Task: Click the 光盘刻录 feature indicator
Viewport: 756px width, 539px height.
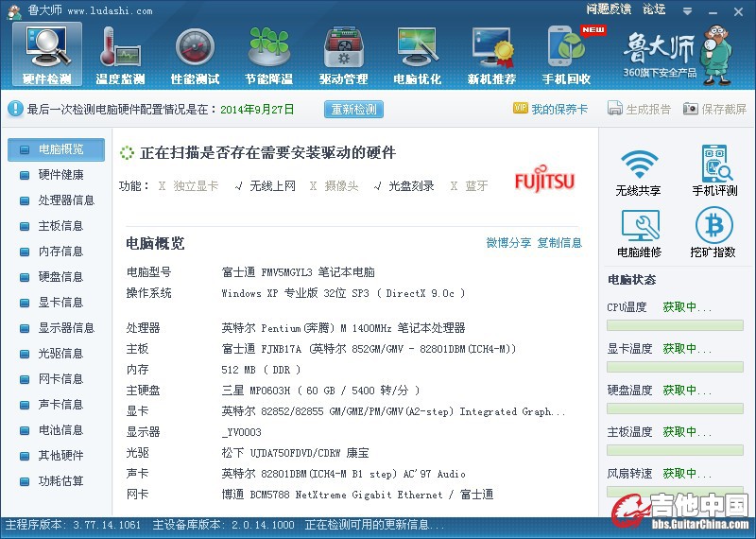Action: (x=404, y=186)
